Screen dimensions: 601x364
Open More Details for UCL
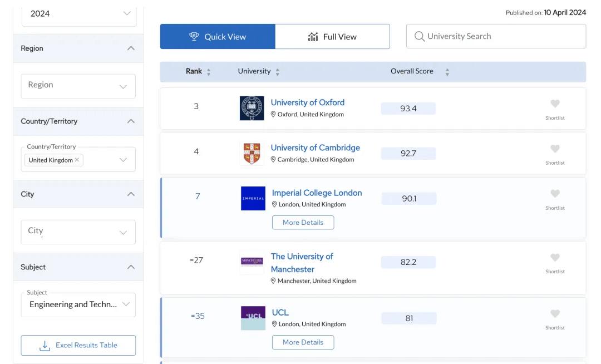tap(303, 342)
